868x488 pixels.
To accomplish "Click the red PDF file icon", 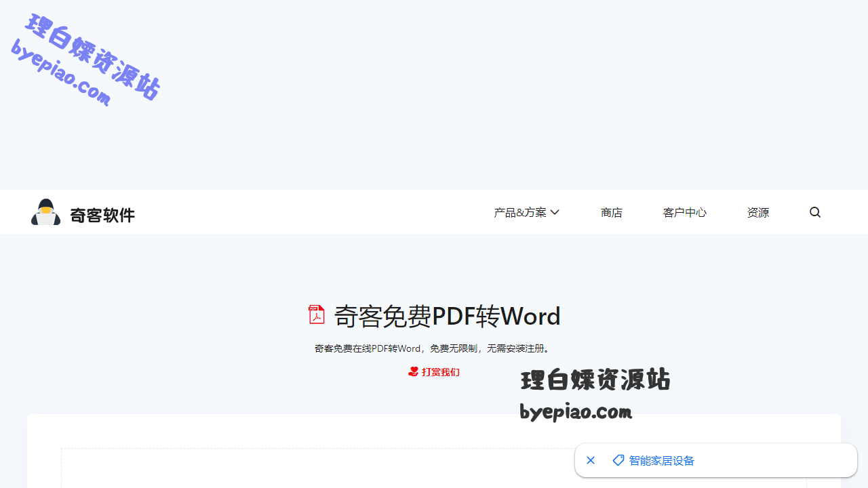I will (317, 314).
